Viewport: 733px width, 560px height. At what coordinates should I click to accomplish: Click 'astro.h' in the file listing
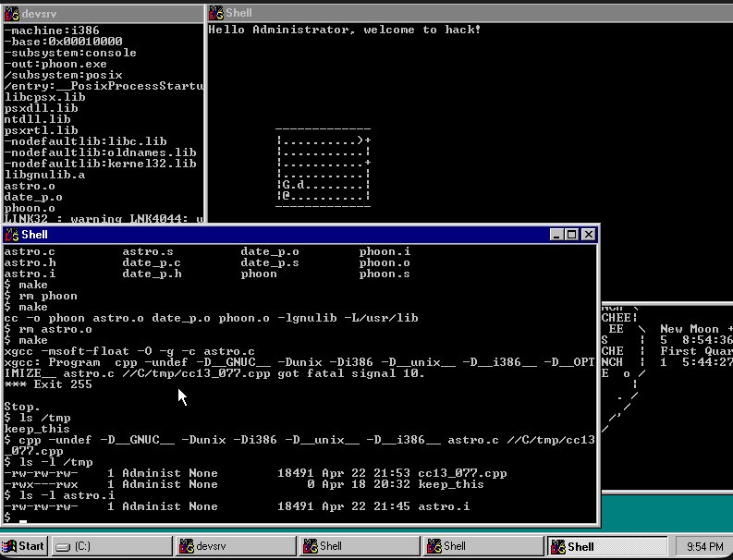click(x=30, y=262)
